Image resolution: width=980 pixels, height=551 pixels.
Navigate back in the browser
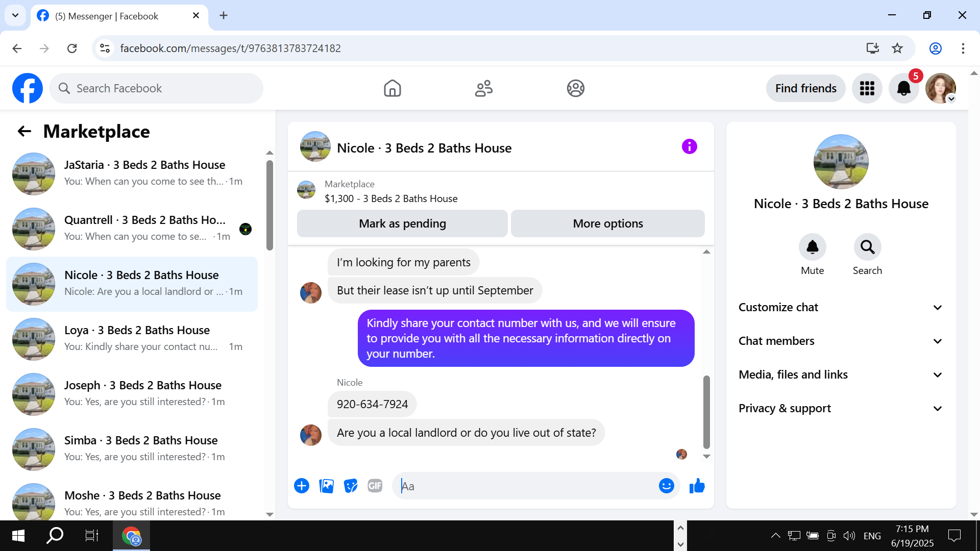coord(17,48)
